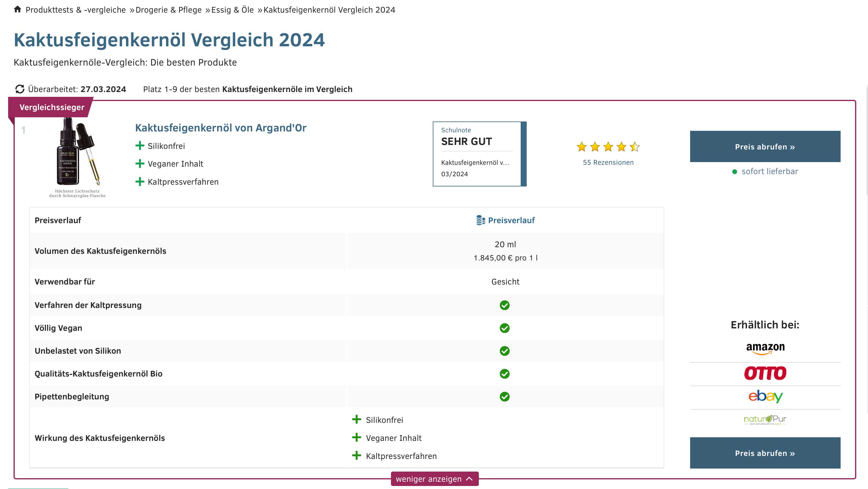Image resolution: width=868 pixels, height=489 pixels.
Task: Click green sofort lieferbar status dot
Action: point(735,172)
